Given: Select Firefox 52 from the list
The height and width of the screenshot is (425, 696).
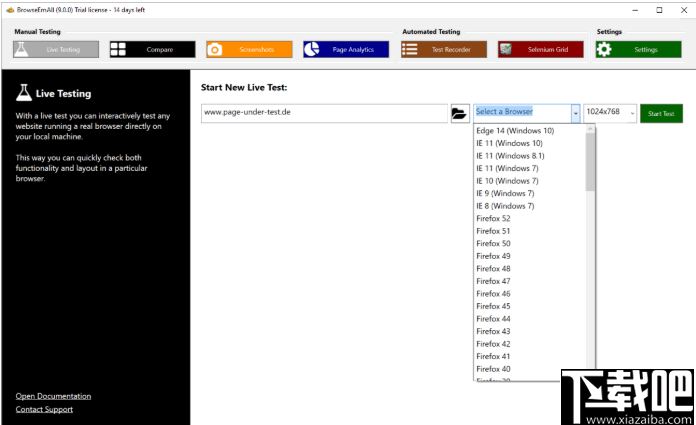Looking at the screenshot, I should [x=530, y=218].
